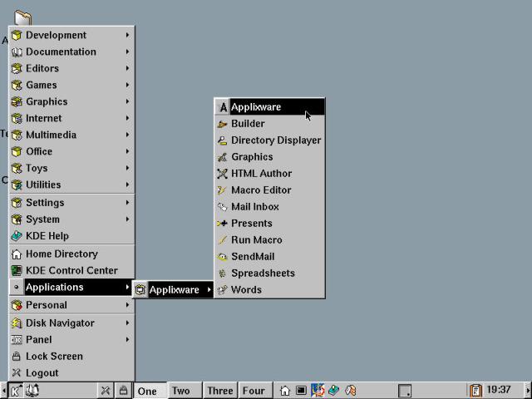Open the window list icon beside K button
This screenshot has height=399, width=532.
pos(32,390)
